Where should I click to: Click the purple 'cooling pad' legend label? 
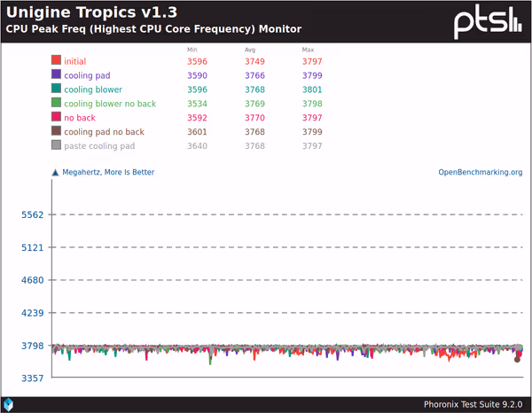click(87, 75)
